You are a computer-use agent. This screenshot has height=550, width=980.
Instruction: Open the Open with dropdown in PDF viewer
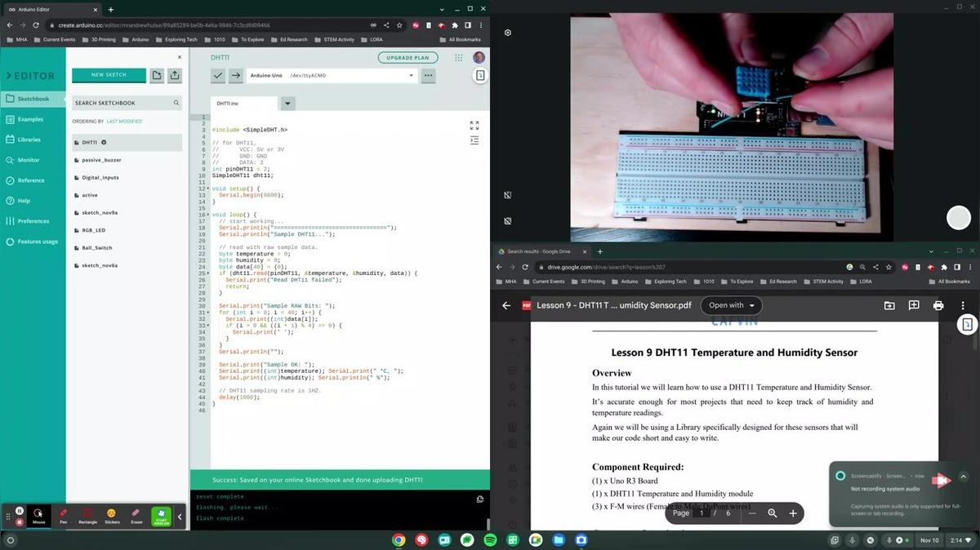coord(731,305)
